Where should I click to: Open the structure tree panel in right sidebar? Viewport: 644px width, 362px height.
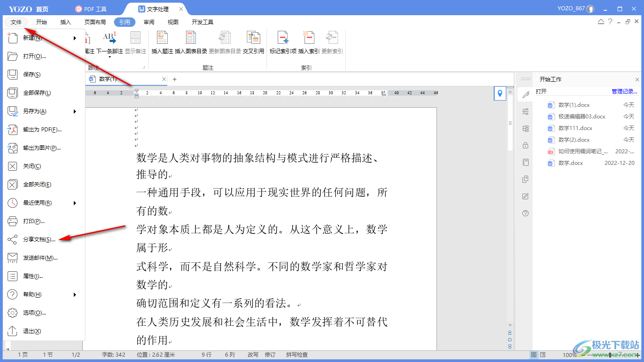525,128
